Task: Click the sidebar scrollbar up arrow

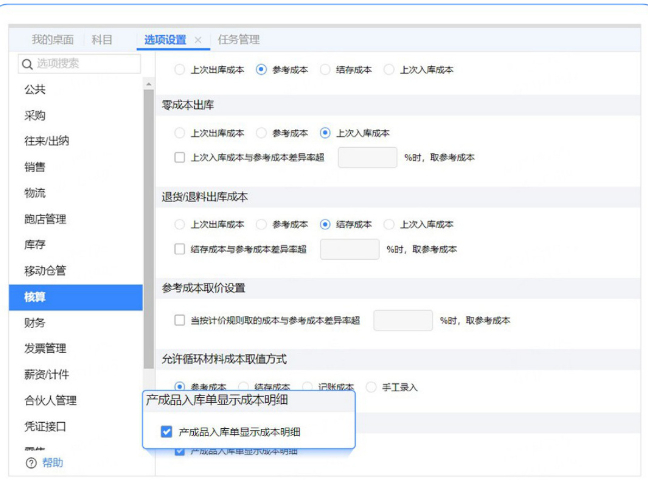Action: click(x=149, y=84)
